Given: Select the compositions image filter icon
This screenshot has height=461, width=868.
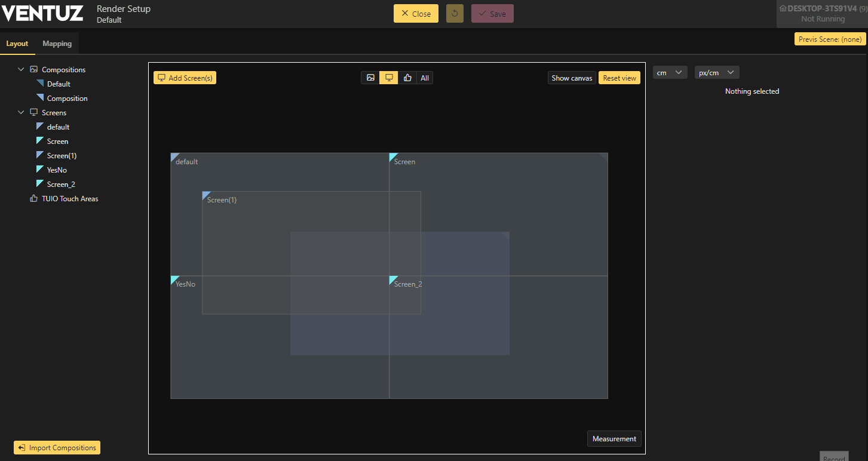Looking at the screenshot, I should pyautogui.click(x=370, y=78).
